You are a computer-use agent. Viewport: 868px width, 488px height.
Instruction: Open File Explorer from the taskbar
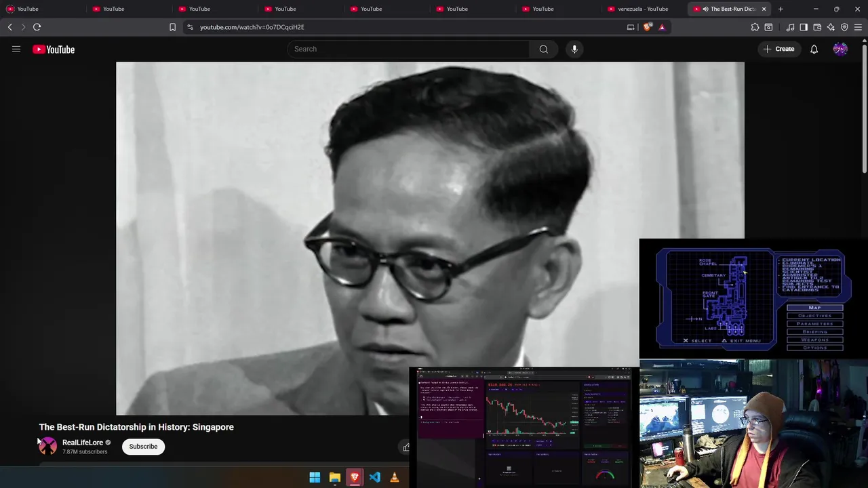click(334, 477)
